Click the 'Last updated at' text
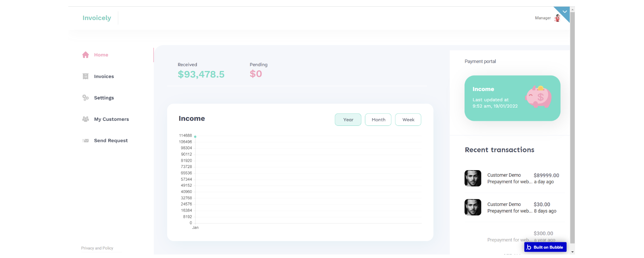Image resolution: width=644 pixels, height=258 pixels. (x=491, y=100)
